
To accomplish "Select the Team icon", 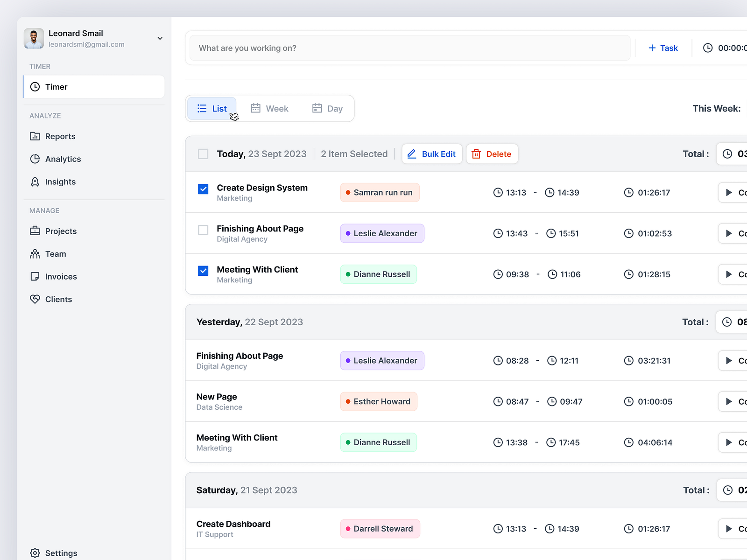I will click(x=35, y=254).
